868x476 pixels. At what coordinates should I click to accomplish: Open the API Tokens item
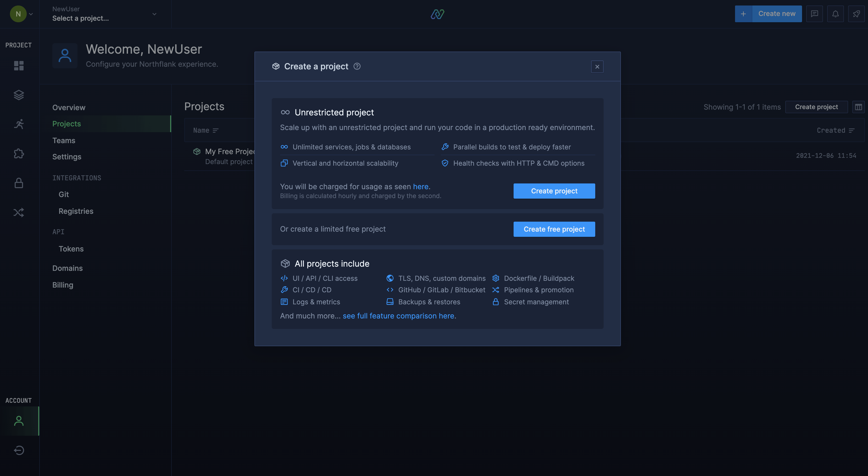[71, 249]
